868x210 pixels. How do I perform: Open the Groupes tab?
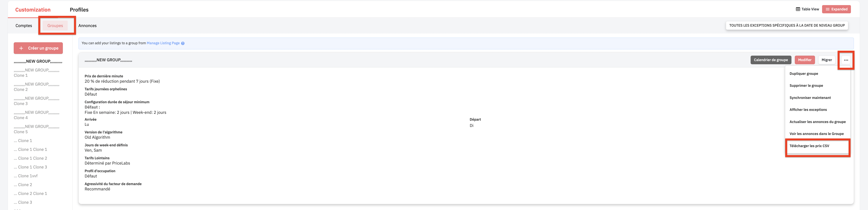coord(55,26)
